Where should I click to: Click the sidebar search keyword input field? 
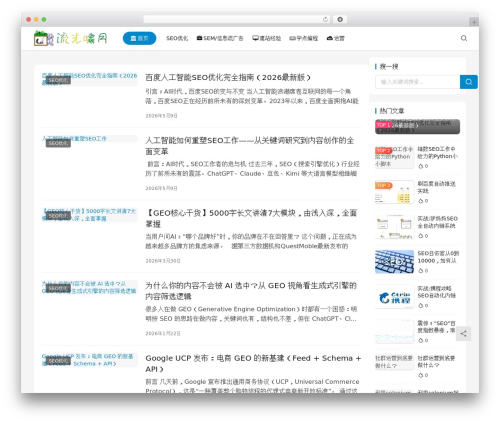[417, 82]
